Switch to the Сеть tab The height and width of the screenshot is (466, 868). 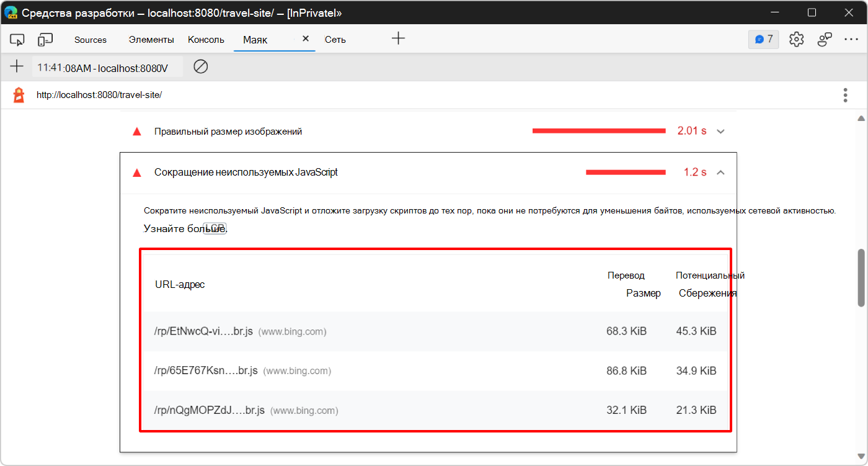[x=335, y=38]
